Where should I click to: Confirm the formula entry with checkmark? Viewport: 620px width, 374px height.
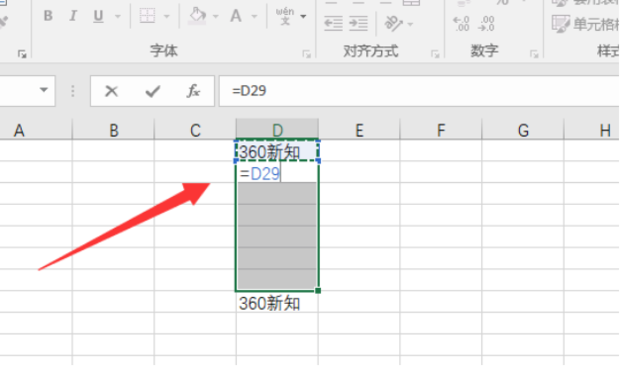(x=153, y=91)
